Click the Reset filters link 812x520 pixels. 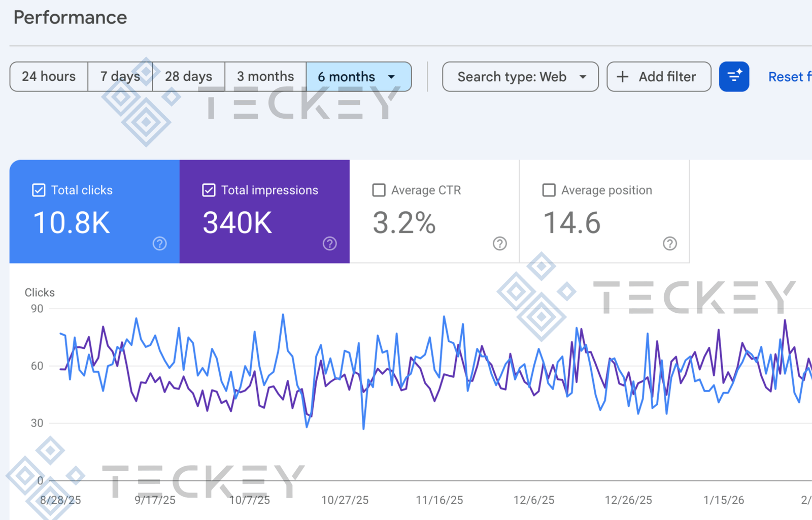[789, 77]
